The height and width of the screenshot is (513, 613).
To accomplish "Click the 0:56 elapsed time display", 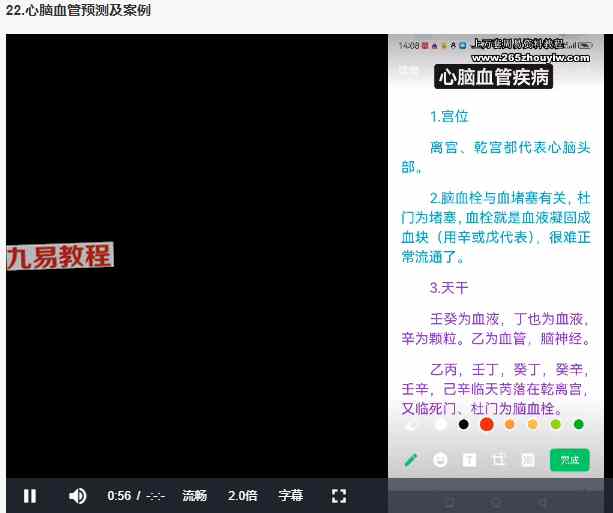I will click(119, 495).
